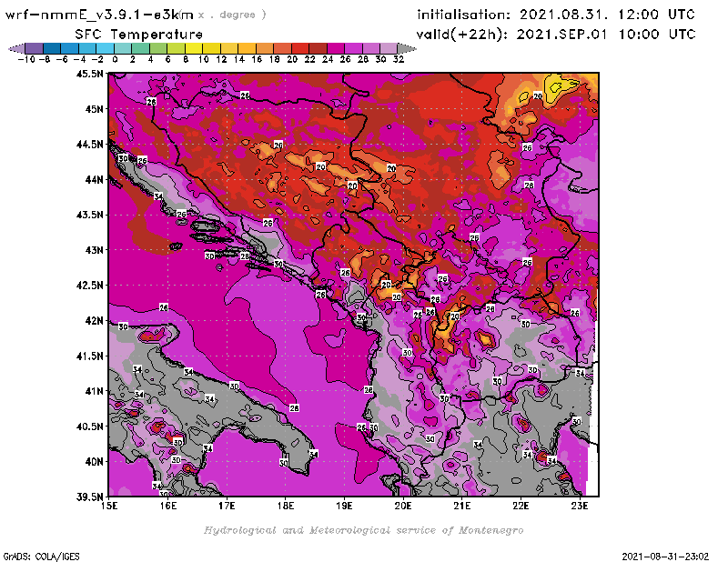Viewport: 728px width, 562px height.
Task: Click the '17E' longitude label
Action: coord(227,506)
